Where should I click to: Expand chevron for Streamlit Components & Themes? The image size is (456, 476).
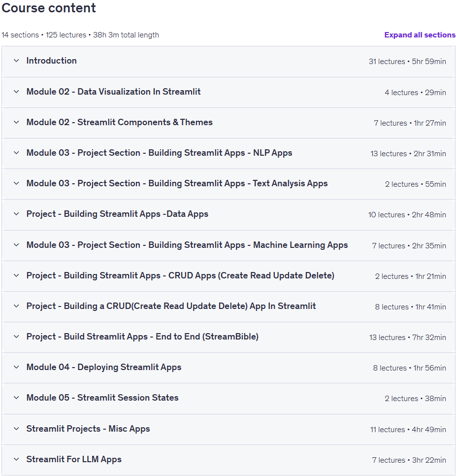tap(16, 122)
